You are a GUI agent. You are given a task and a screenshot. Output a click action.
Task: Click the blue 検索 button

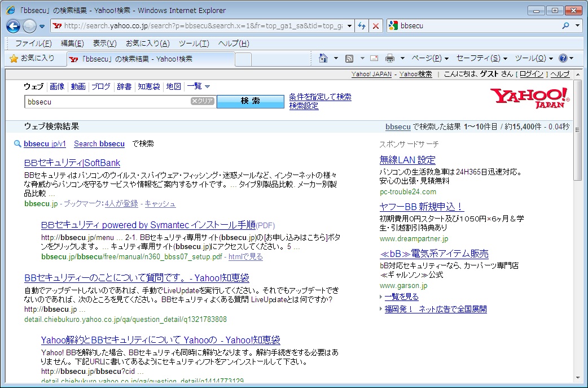(251, 101)
